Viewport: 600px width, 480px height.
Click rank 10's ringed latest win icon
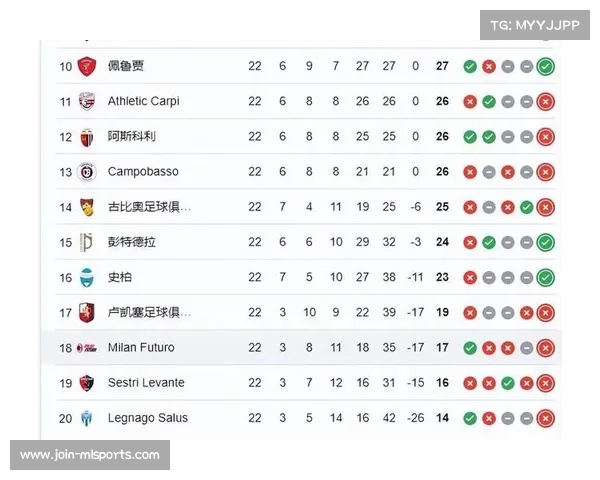(545, 66)
